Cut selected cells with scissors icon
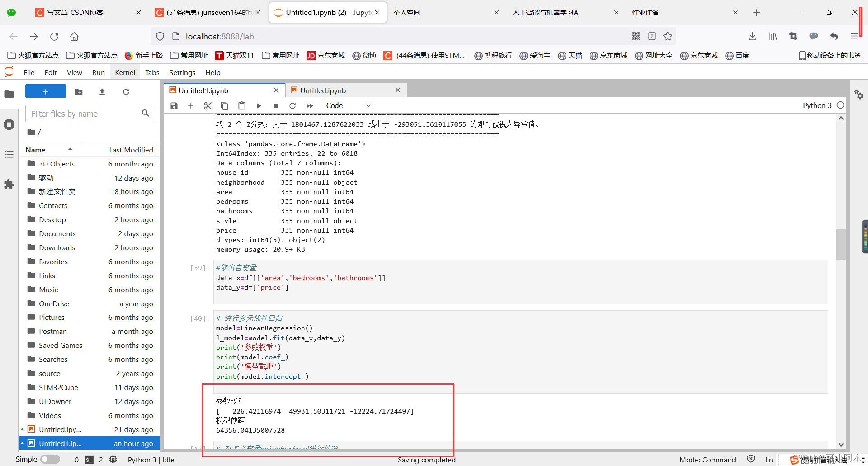Screen dimensions: 868x466 (x=208, y=106)
